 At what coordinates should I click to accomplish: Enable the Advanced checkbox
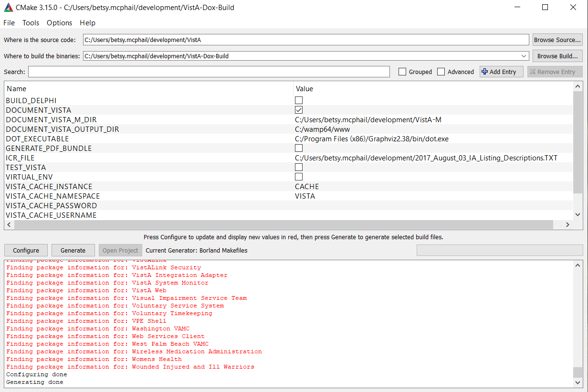[x=441, y=72]
